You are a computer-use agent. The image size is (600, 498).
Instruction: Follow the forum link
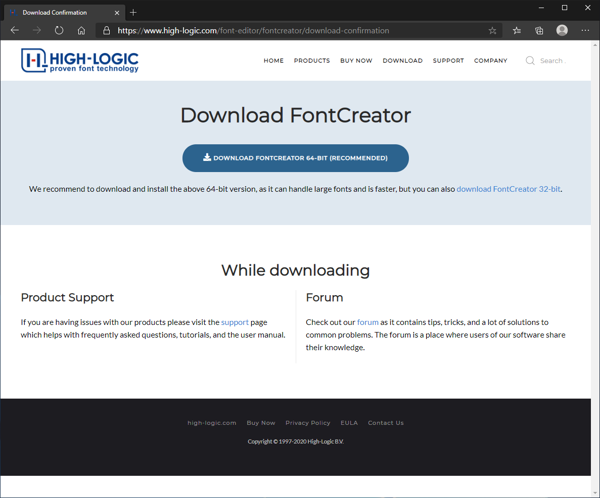tap(368, 322)
